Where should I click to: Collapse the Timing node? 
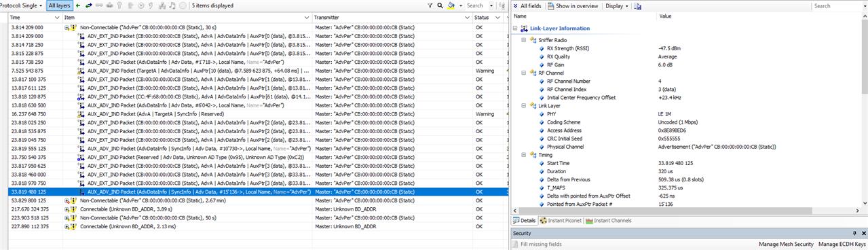coord(524,155)
